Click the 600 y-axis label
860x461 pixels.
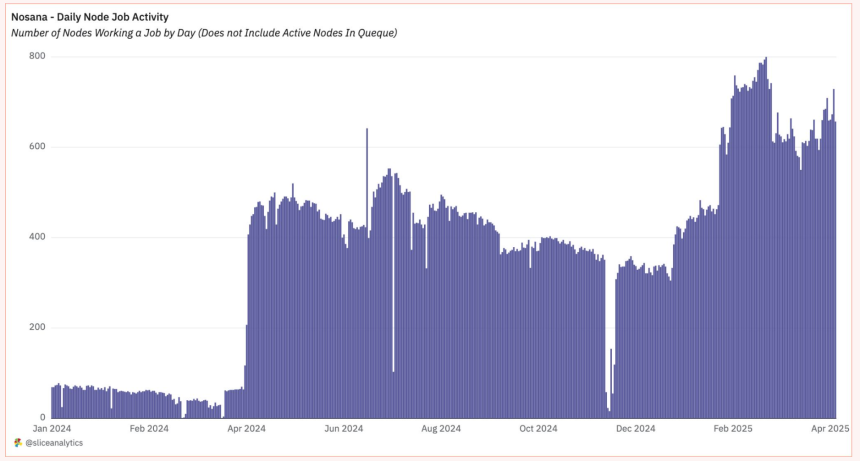(x=38, y=147)
